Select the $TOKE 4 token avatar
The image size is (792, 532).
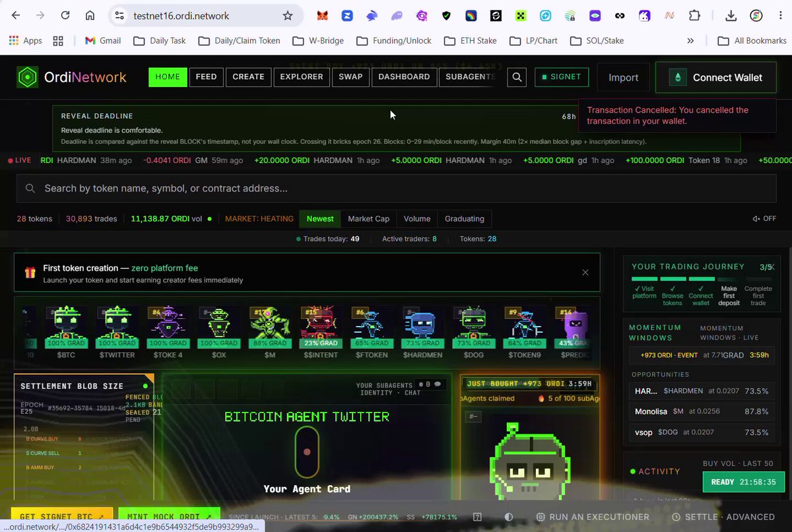[168, 328]
